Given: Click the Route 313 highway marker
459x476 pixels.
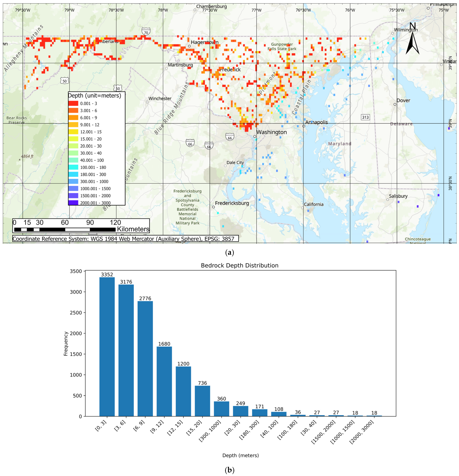Looking at the screenshot, I should tap(365, 117).
